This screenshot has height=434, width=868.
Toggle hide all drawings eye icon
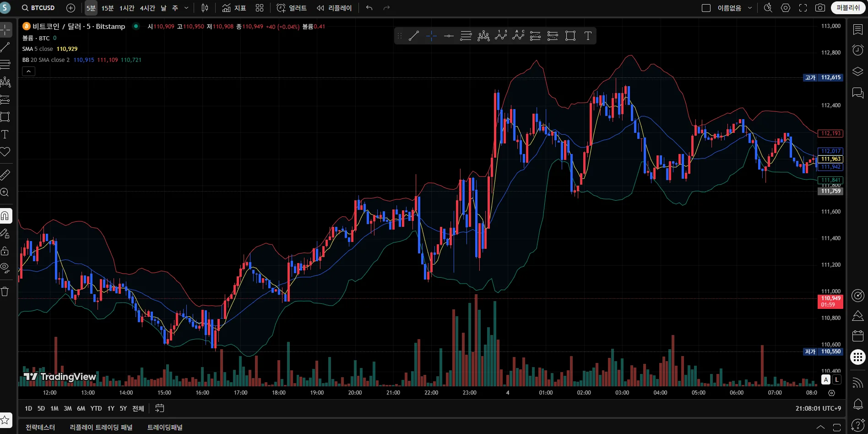(x=5, y=268)
